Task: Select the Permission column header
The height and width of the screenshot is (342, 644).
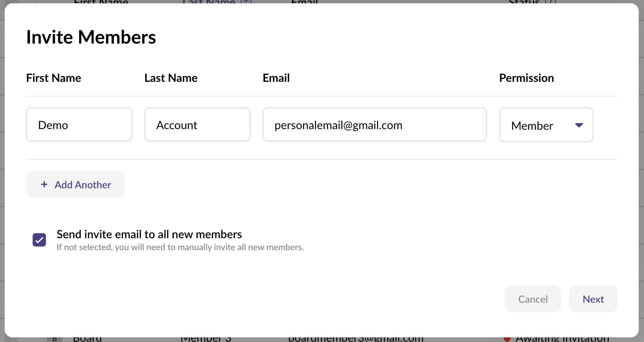Action: click(x=526, y=78)
